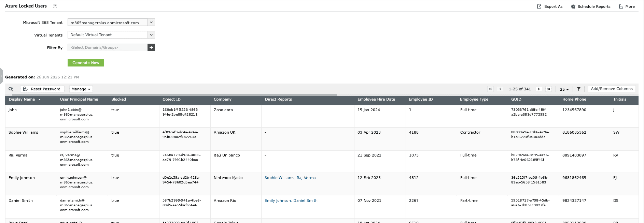Click the employee type 'Contractor'
This screenshot has width=644, height=223.
(470, 132)
